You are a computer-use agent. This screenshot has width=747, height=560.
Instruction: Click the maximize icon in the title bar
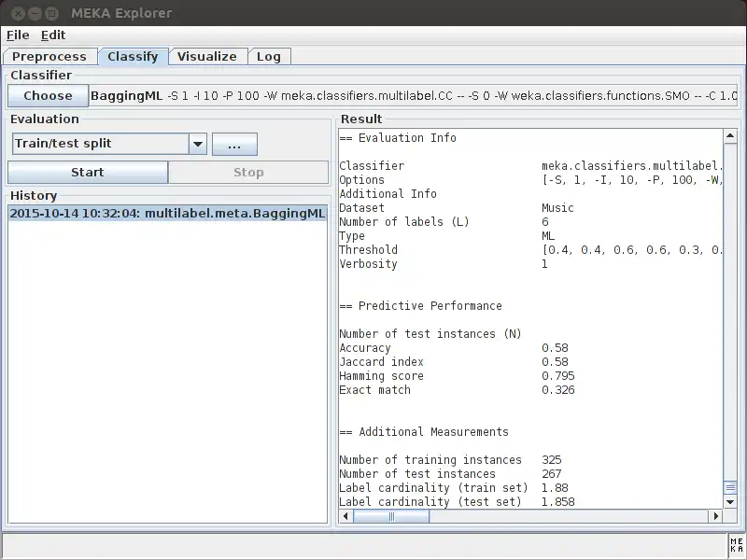pos(52,13)
